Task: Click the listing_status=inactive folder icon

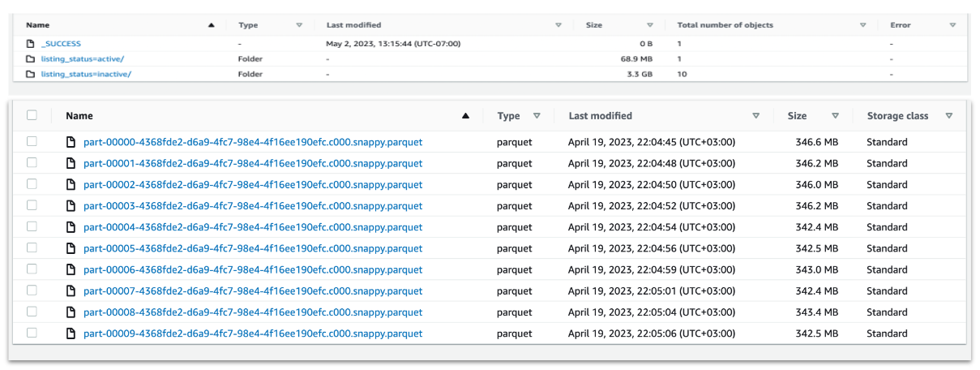Action: (x=30, y=74)
